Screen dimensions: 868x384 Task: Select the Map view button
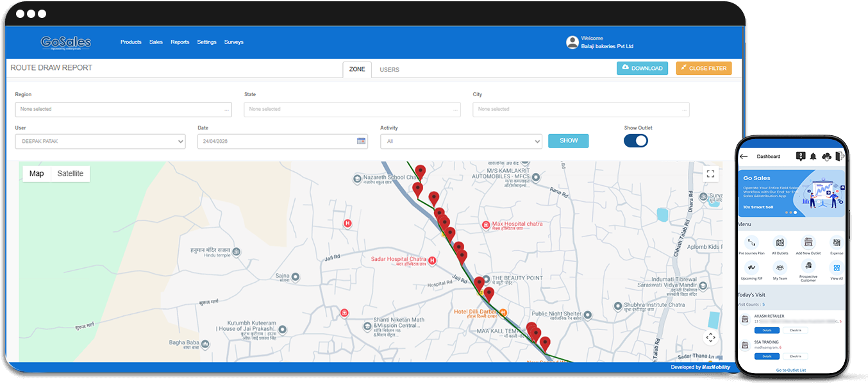(x=37, y=174)
